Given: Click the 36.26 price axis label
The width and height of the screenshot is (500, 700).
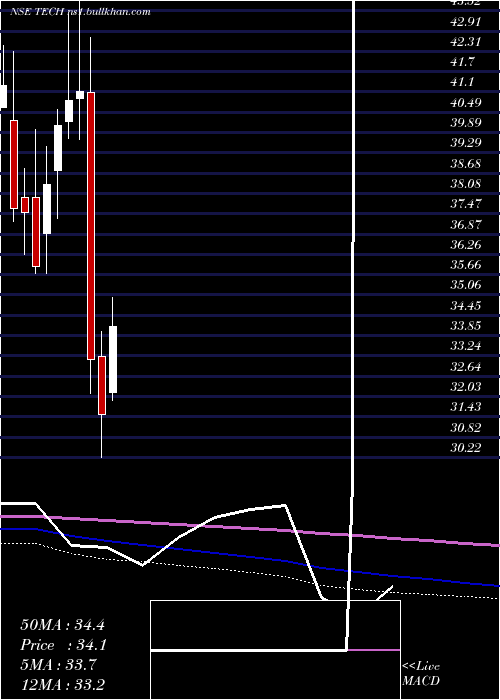Looking at the screenshot, I should tap(465, 245).
